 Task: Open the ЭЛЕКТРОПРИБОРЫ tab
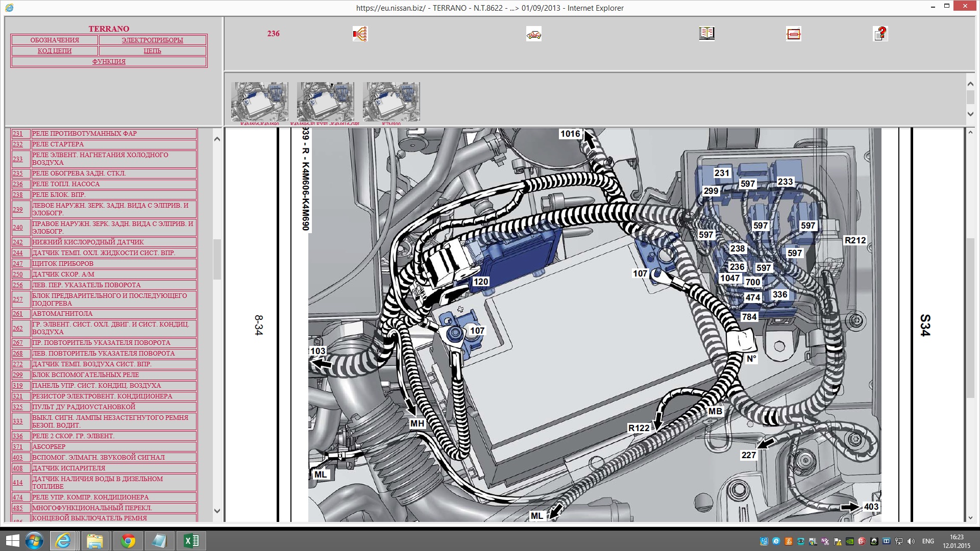[153, 40]
